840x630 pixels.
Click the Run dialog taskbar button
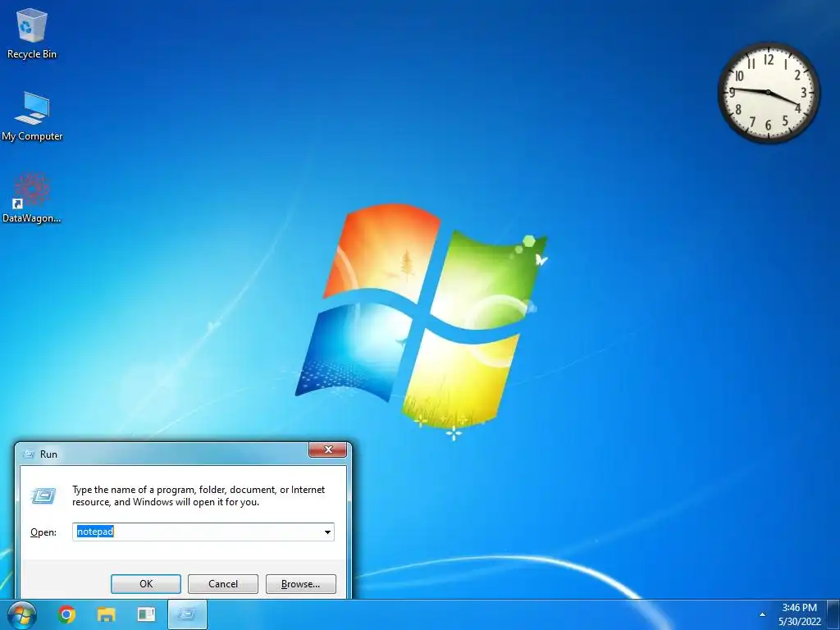coord(187,614)
